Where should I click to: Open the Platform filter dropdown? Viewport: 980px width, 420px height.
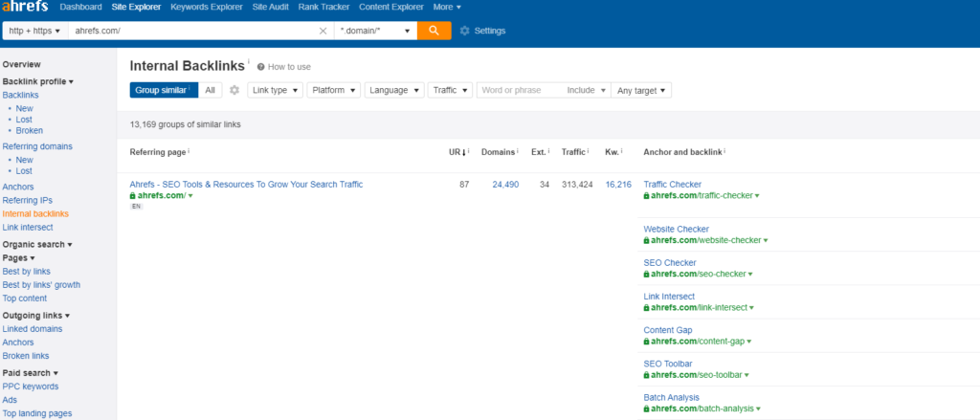coord(334,90)
